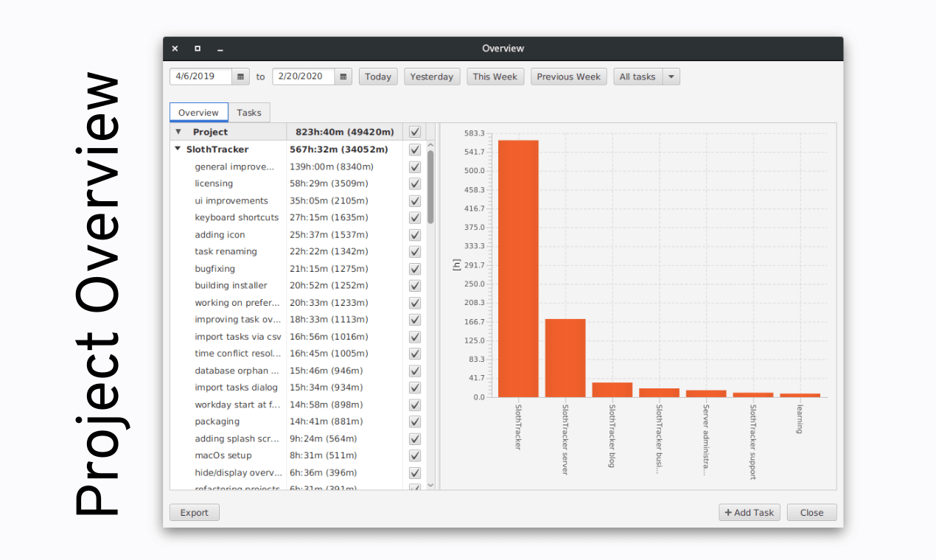
Task: Click scrollbar down arrow in task list
Action: [431, 485]
